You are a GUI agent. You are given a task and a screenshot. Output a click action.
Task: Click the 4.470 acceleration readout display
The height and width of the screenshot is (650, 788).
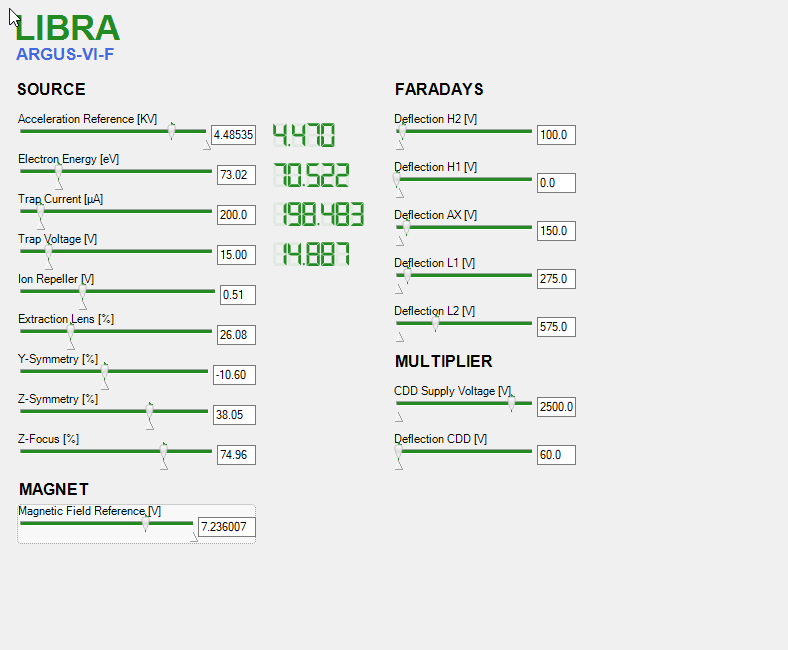304,135
